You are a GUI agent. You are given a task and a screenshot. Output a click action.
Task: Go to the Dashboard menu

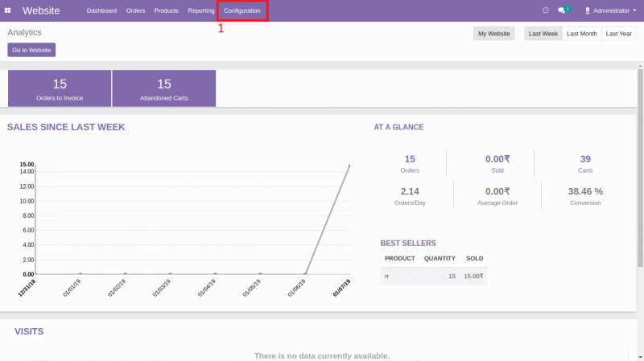(101, 10)
